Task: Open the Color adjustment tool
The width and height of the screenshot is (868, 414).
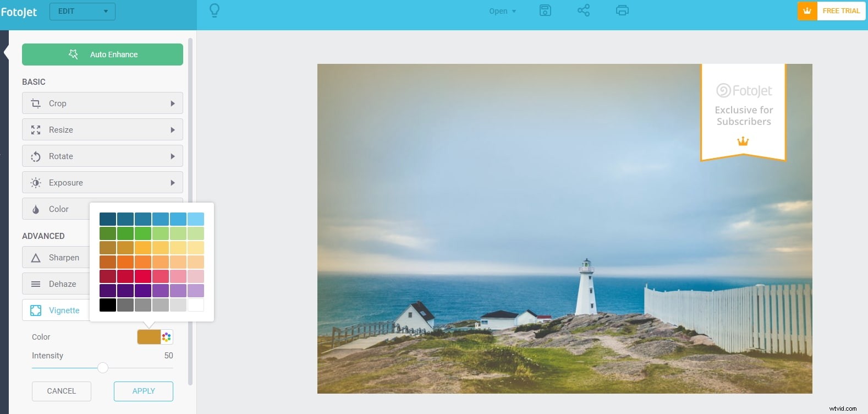Action: coord(56,209)
